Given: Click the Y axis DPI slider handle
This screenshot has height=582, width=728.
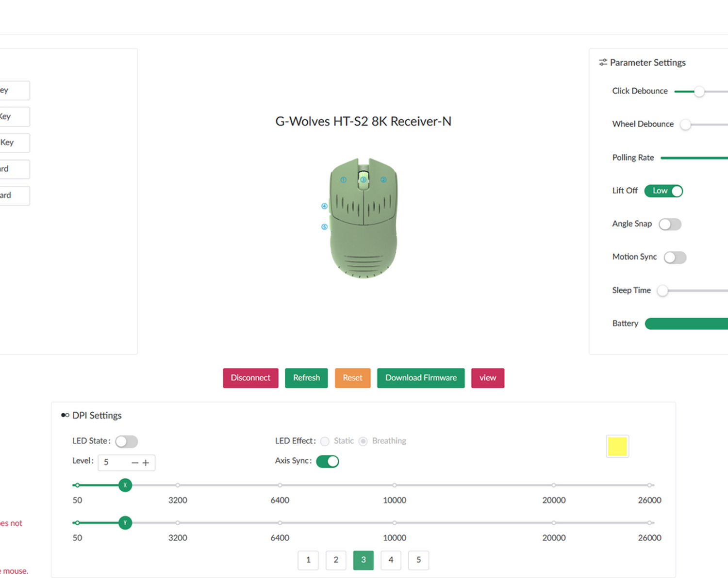Looking at the screenshot, I should tap(125, 523).
